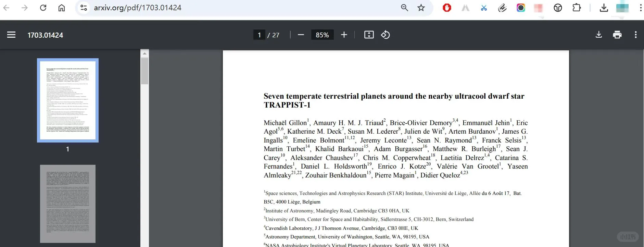Open the Chrome three-dot menu

coord(641,8)
